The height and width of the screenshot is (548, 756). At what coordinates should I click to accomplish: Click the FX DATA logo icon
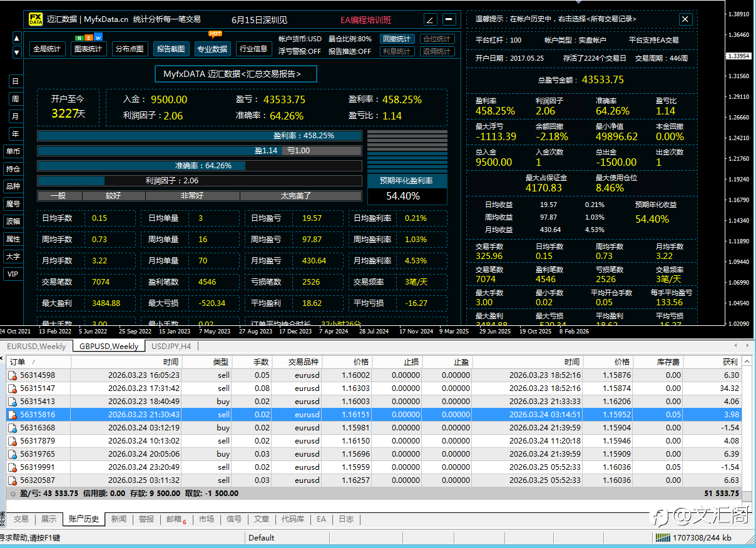tap(36, 19)
